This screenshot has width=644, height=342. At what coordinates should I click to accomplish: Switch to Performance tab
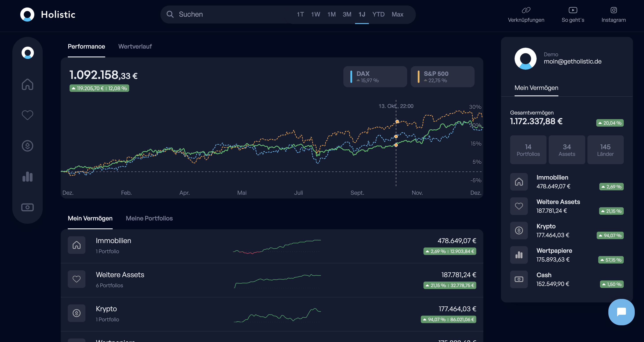tap(86, 46)
